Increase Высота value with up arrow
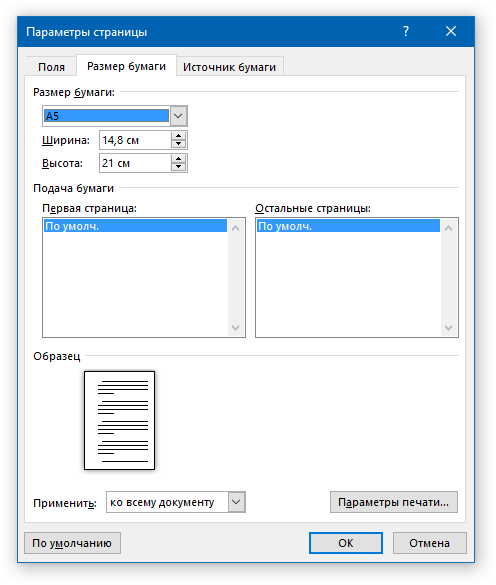The height and width of the screenshot is (585, 496). click(x=178, y=159)
